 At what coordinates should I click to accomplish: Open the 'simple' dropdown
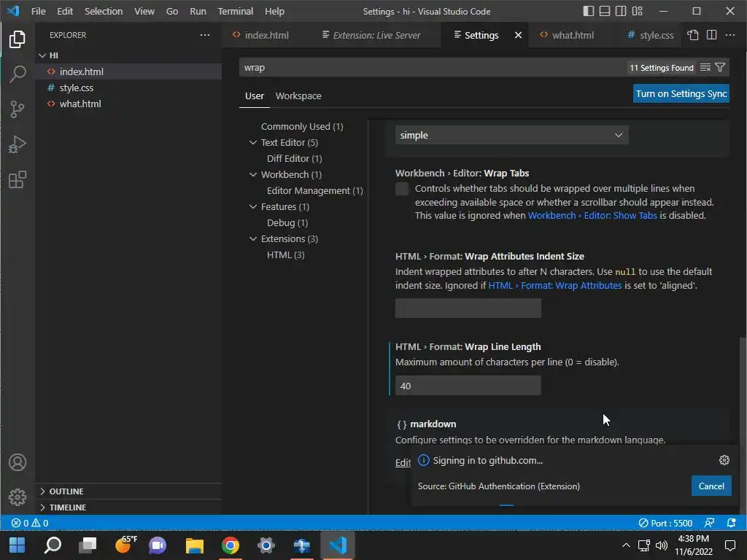(x=511, y=135)
